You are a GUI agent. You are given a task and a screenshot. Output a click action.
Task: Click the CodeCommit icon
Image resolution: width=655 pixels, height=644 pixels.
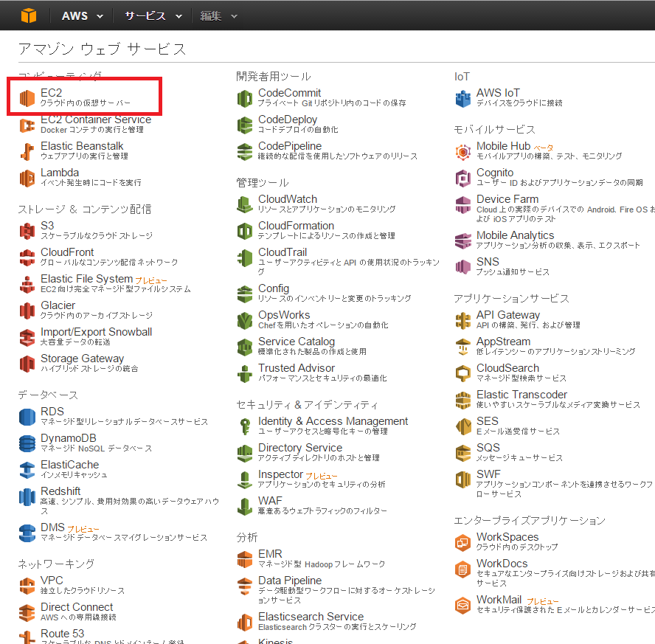click(x=245, y=98)
